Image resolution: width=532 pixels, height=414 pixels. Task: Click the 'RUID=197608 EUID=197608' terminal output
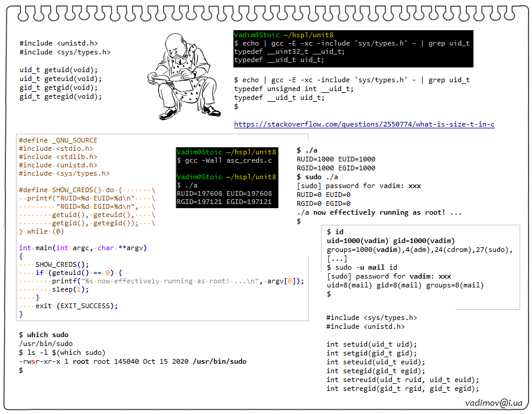(x=224, y=193)
